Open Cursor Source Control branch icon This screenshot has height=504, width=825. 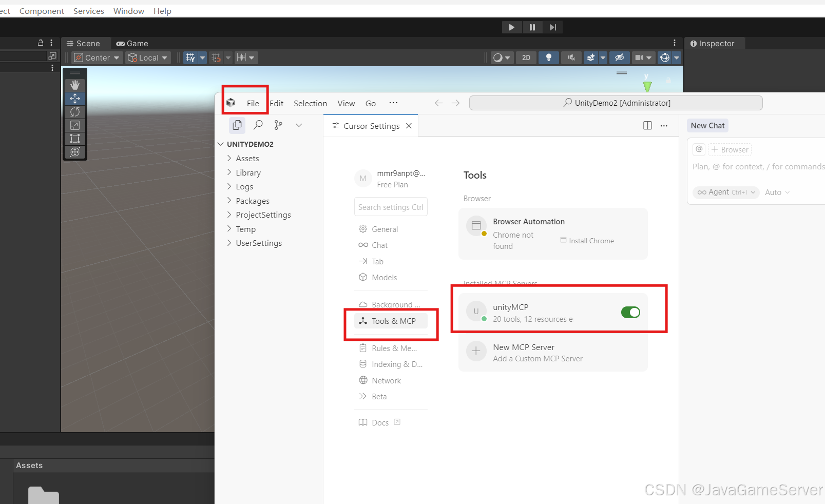pyautogui.click(x=278, y=125)
